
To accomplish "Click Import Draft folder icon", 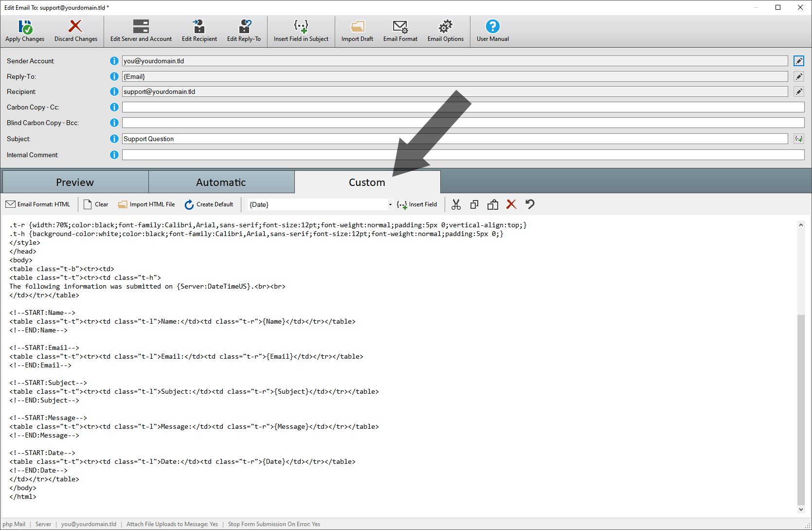I will 358,26.
